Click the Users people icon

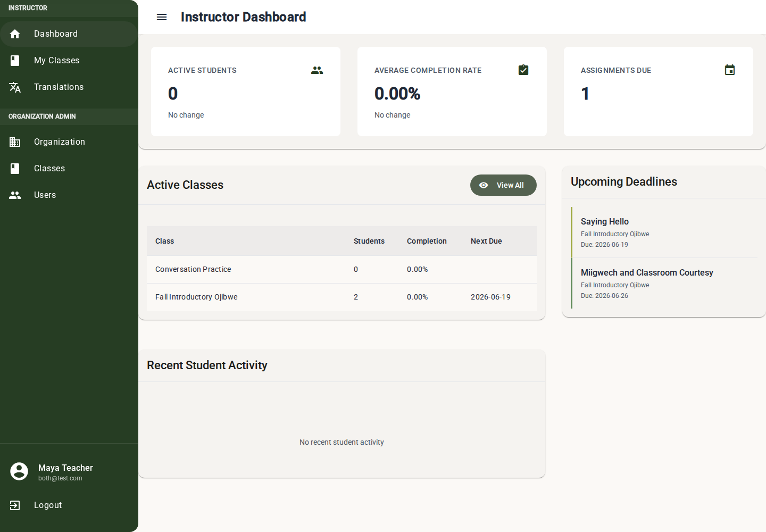click(x=15, y=195)
